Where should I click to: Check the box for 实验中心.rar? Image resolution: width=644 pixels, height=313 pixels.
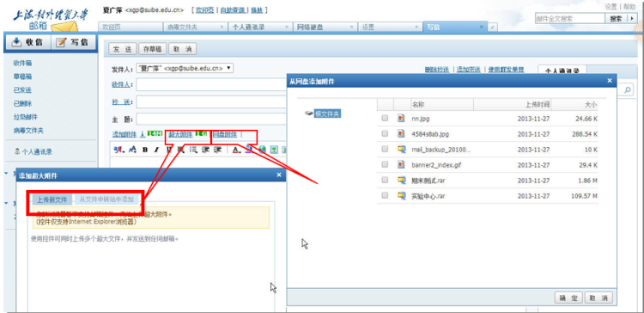pyautogui.click(x=385, y=195)
